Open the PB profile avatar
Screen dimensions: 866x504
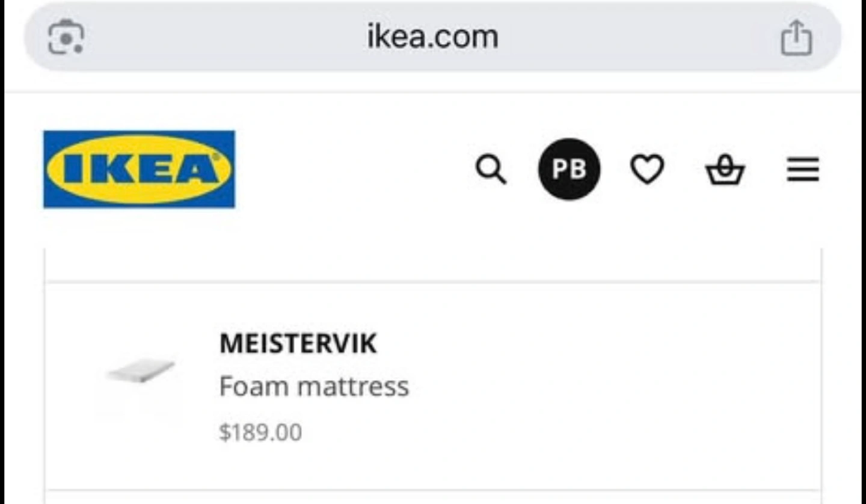pyautogui.click(x=569, y=169)
